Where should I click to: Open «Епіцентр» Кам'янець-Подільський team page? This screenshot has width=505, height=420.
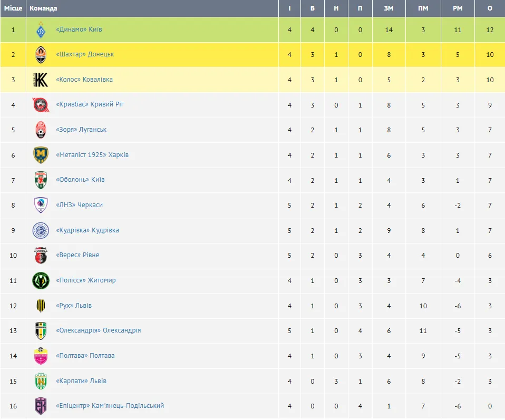tap(110, 405)
